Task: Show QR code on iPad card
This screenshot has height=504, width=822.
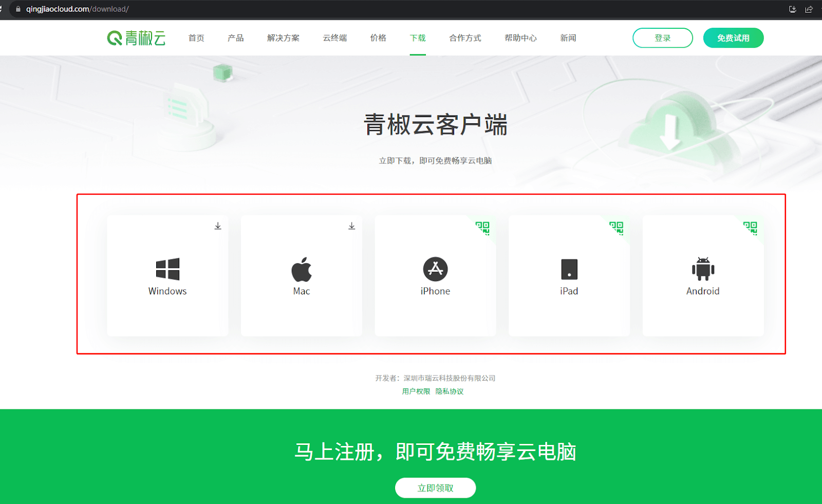Action: 616,228
